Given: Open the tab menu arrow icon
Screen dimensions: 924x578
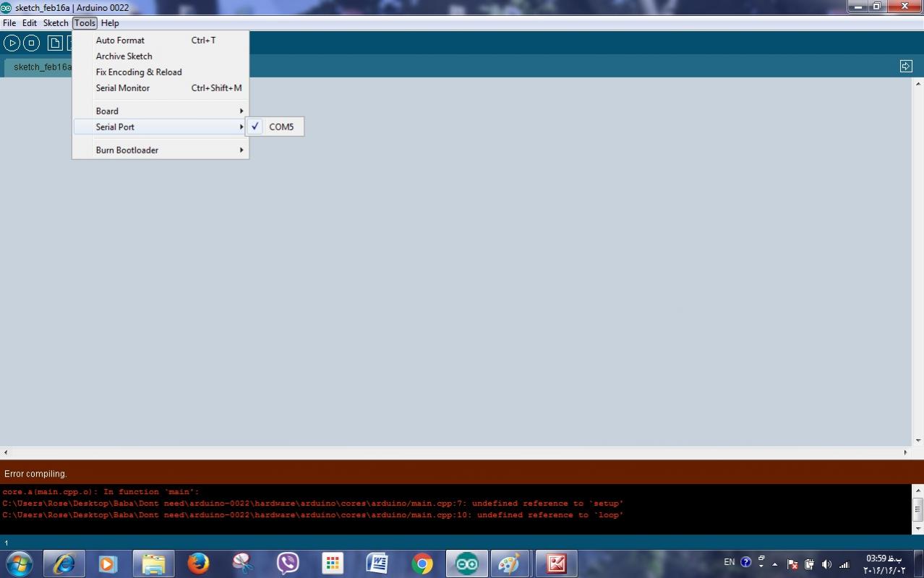Looking at the screenshot, I should tap(906, 67).
